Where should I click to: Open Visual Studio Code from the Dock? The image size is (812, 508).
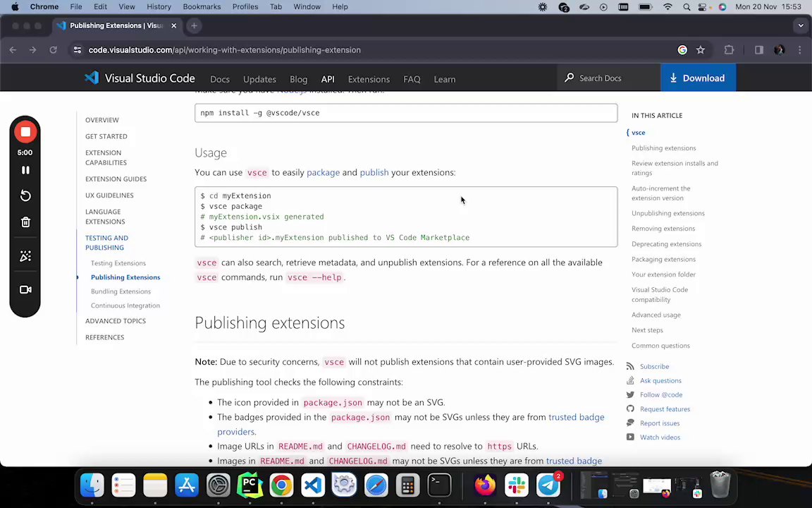[x=313, y=485]
